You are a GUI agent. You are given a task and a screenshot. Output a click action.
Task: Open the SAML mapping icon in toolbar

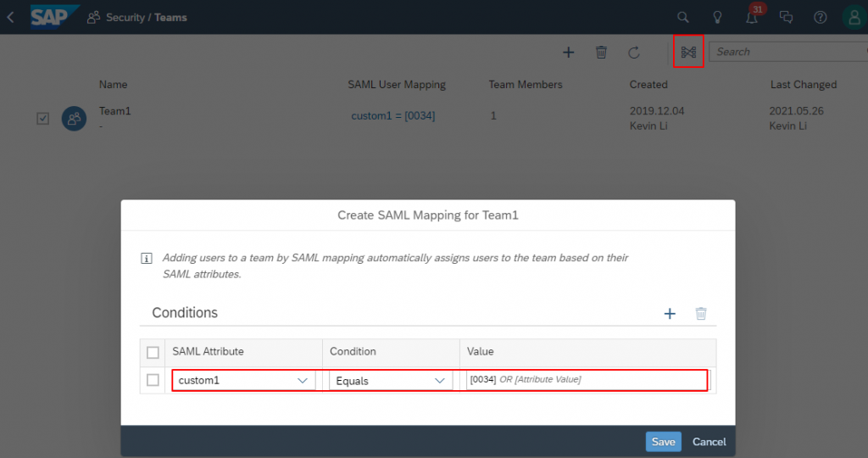688,52
